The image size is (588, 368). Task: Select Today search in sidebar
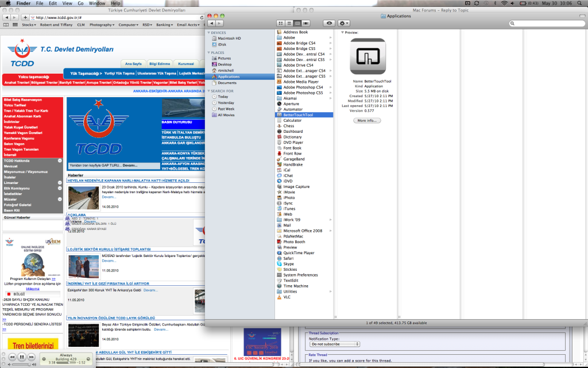[220, 97]
